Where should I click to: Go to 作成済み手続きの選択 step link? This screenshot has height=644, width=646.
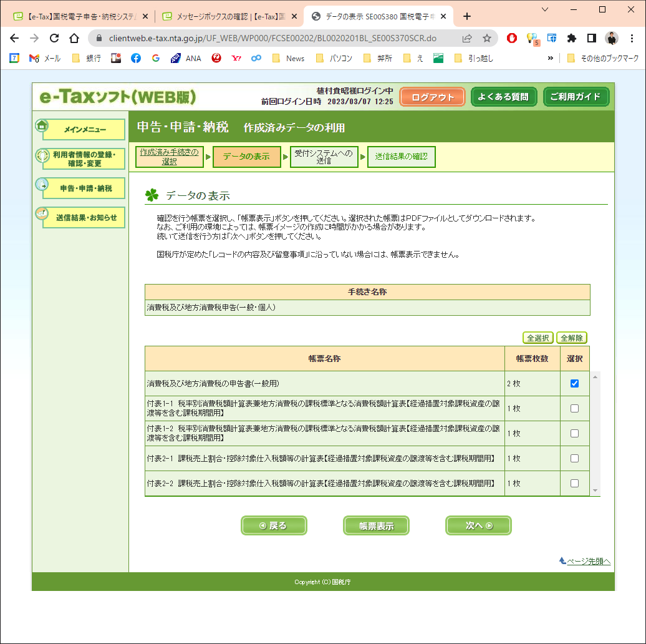click(x=170, y=157)
